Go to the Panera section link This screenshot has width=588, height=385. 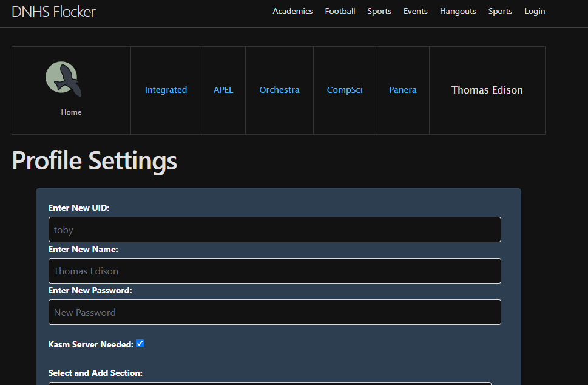tap(403, 90)
